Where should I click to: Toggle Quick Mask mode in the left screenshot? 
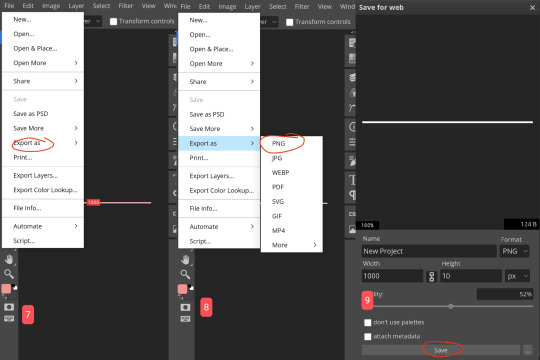[9, 307]
